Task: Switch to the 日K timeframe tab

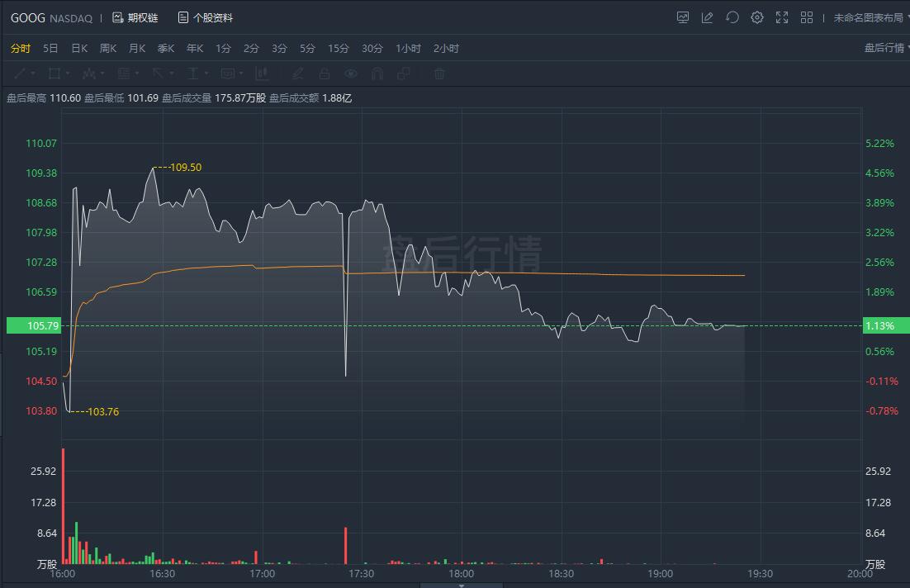Action: pyautogui.click(x=79, y=48)
